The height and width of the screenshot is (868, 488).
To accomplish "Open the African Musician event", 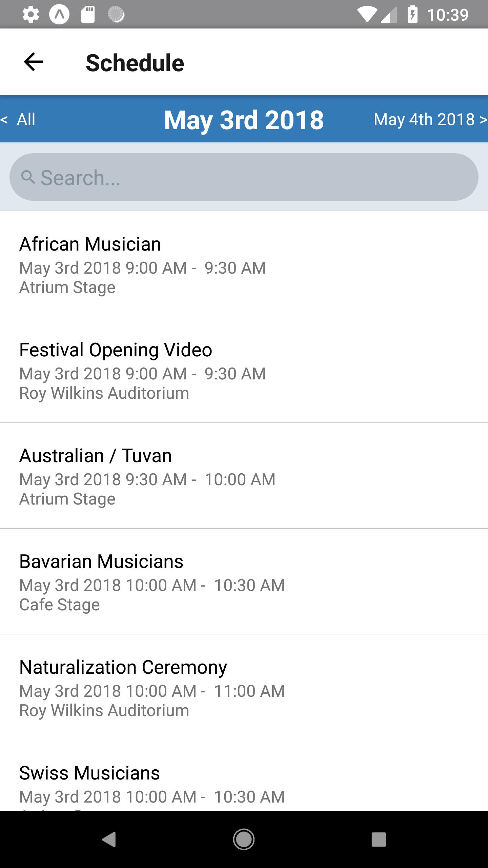I will click(x=244, y=264).
